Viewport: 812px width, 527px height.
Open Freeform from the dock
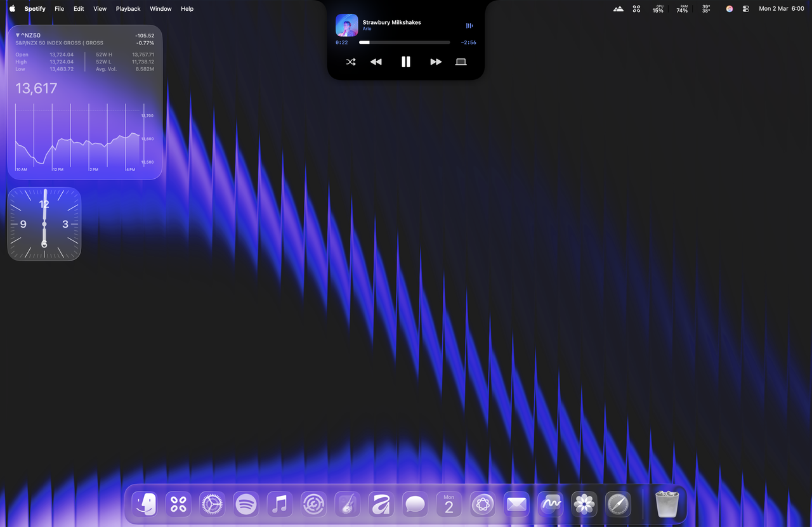tap(551, 505)
